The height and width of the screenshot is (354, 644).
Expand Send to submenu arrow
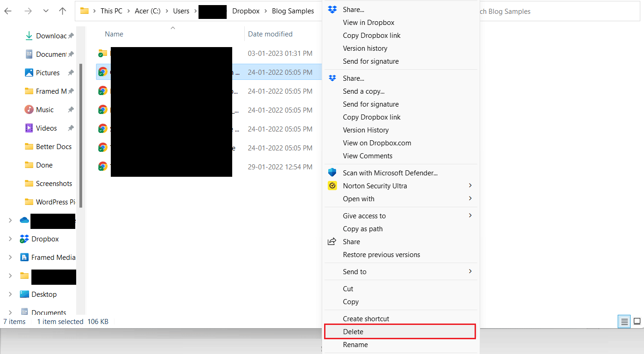click(470, 271)
